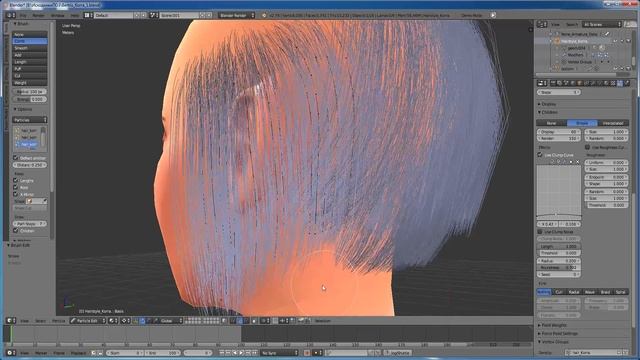Click the timeline editor type icon
The image size is (640, 360).
coord(11,353)
